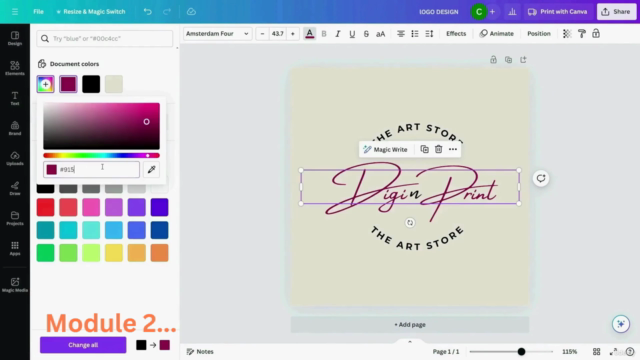Click the Add page button

coord(410,324)
